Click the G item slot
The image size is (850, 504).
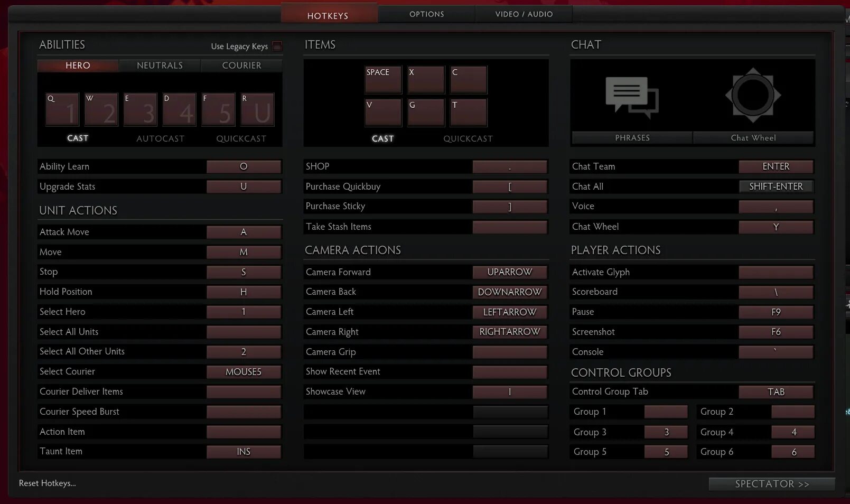(426, 113)
